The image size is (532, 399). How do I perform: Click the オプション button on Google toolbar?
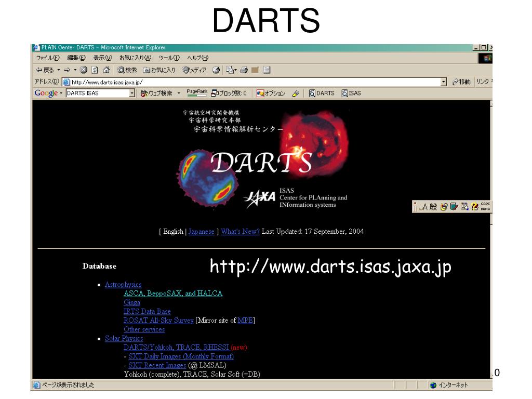click(x=271, y=94)
